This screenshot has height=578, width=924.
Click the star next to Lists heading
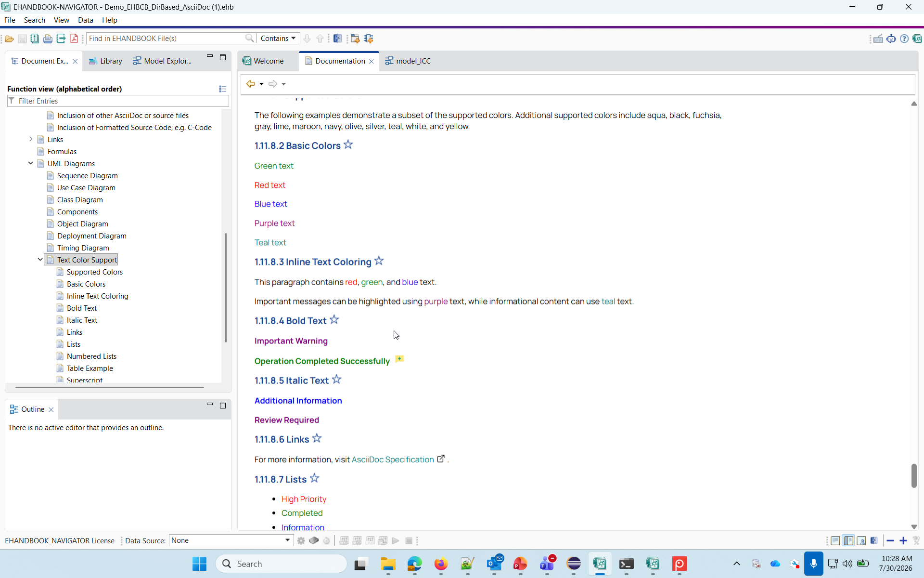point(315,478)
